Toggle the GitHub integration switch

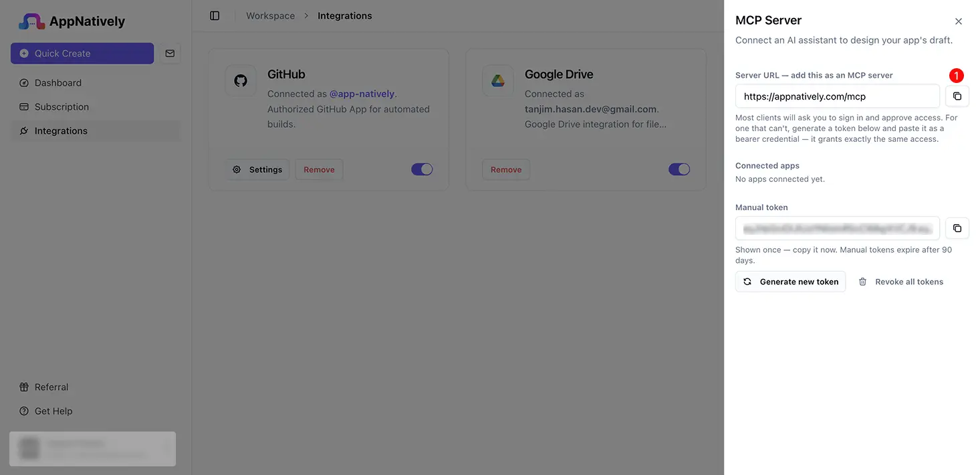point(422,169)
